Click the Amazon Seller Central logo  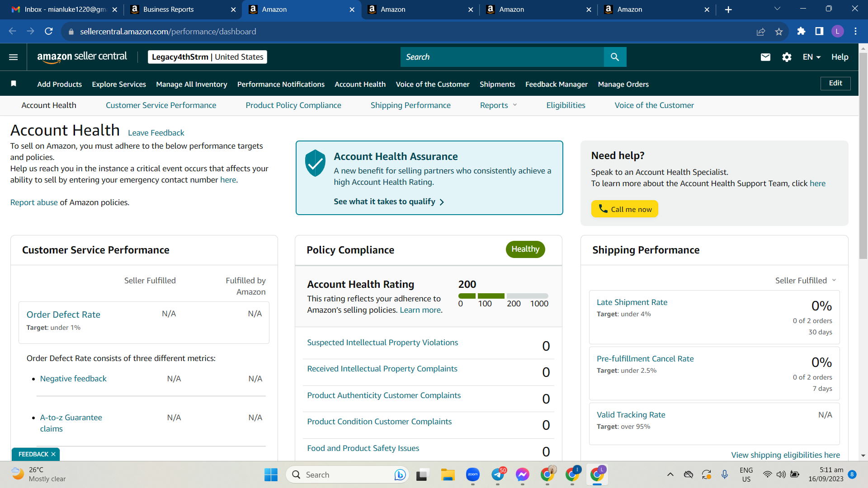[x=82, y=57]
